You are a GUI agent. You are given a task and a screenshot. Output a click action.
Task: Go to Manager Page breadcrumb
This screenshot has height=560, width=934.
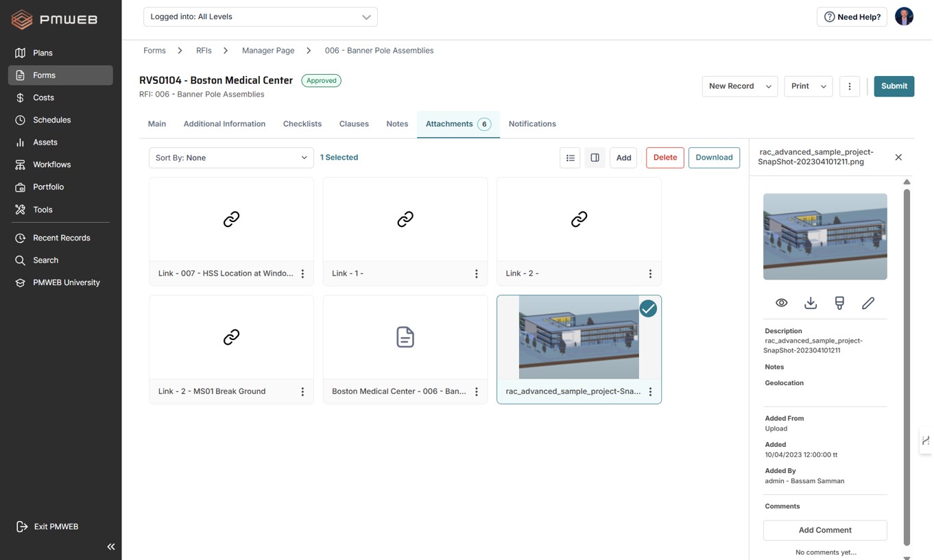point(268,51)
